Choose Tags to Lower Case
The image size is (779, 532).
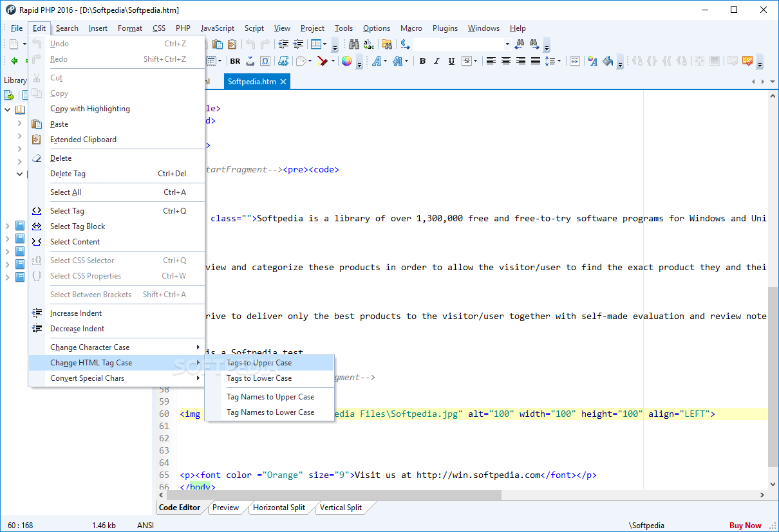click(270, 378)
